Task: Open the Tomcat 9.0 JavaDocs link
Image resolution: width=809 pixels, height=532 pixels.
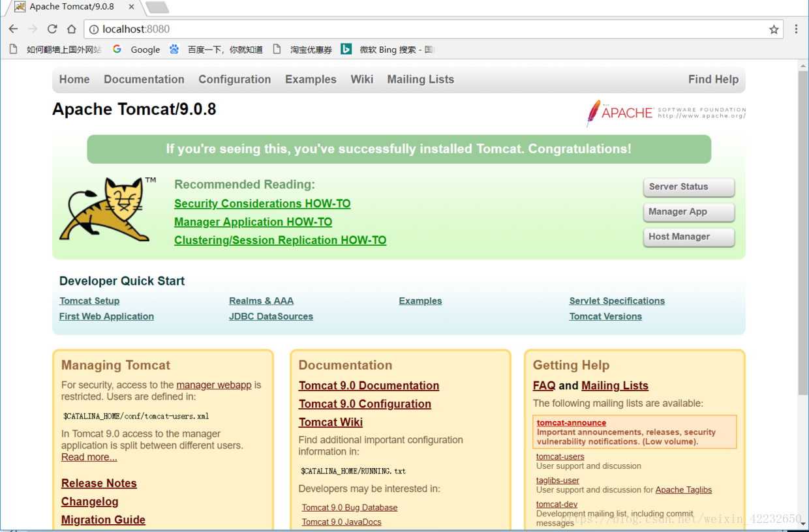Action: point(341,522)
